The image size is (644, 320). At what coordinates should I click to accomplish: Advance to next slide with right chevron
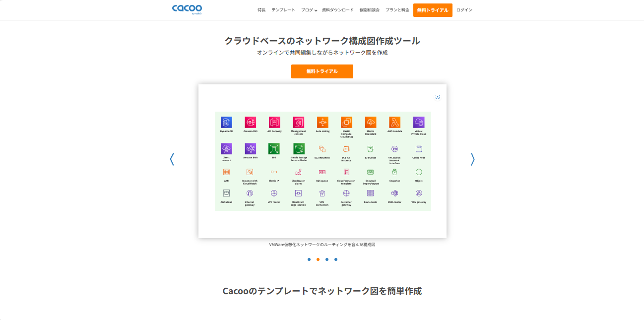[x=472, y=159]
